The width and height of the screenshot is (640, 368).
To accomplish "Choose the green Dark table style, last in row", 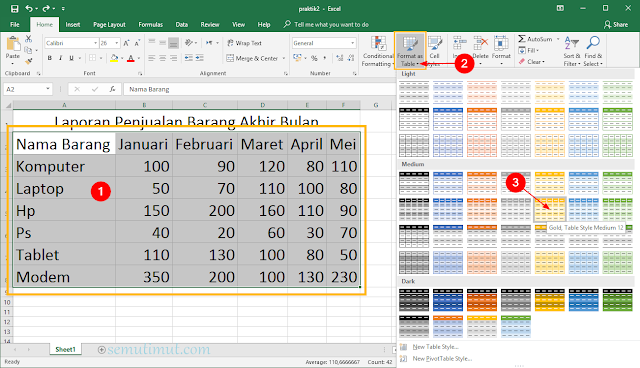I will pyautogui.click(x=617, y=300).
